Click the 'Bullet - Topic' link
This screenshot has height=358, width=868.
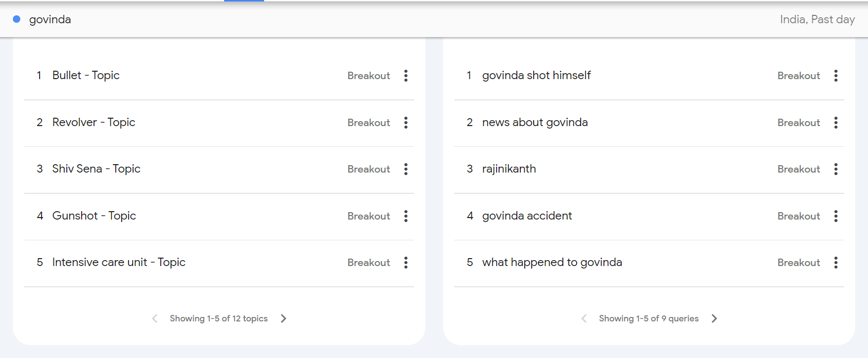[86, 75]
